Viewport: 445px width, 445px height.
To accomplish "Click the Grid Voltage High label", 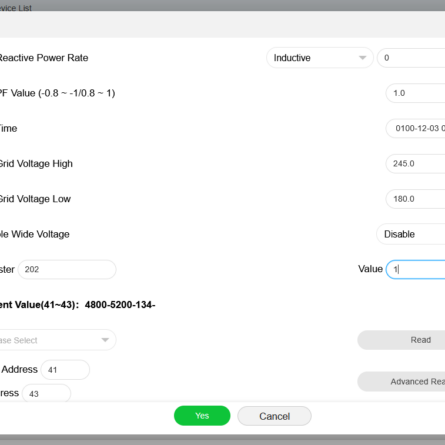I will 36,164.
